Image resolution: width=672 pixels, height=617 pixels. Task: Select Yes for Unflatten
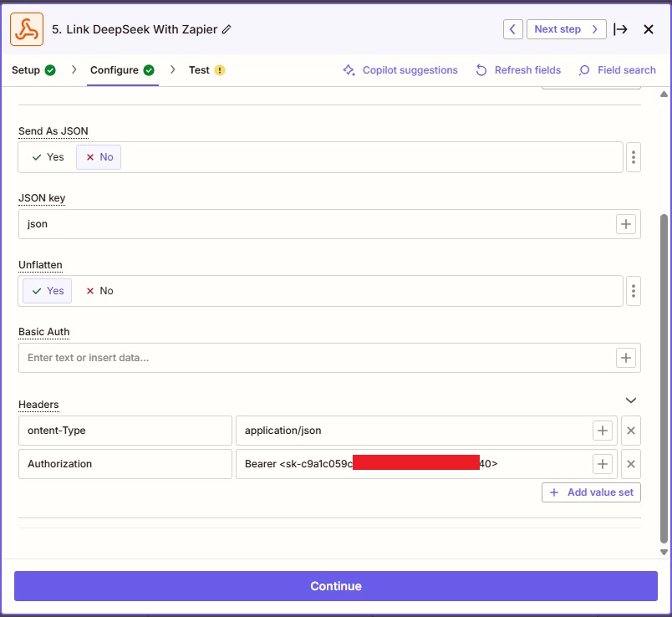point(47,291)
